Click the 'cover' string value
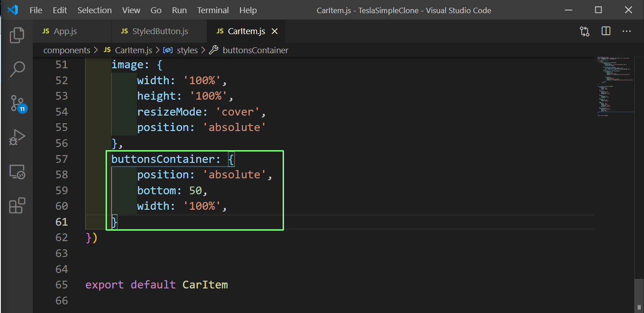 click(x=238, y=111)
